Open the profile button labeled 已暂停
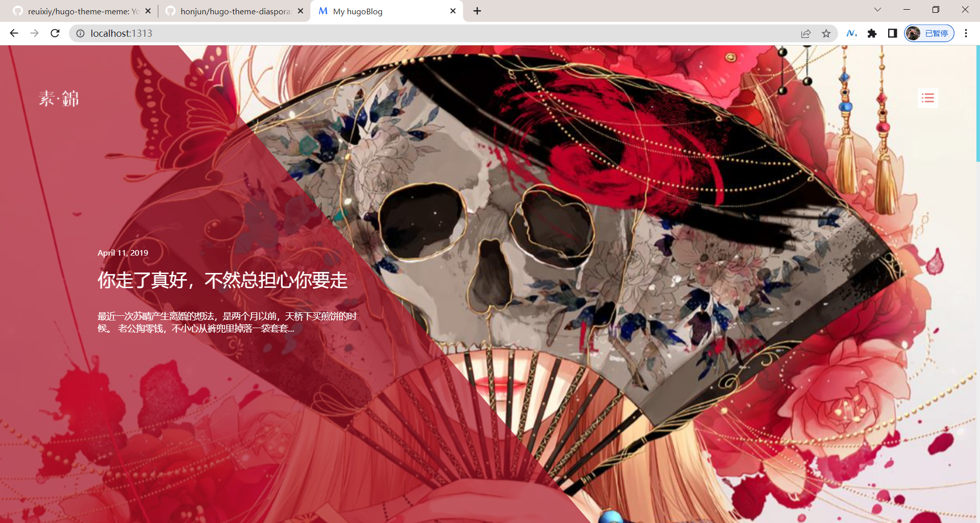 (929, 33)
